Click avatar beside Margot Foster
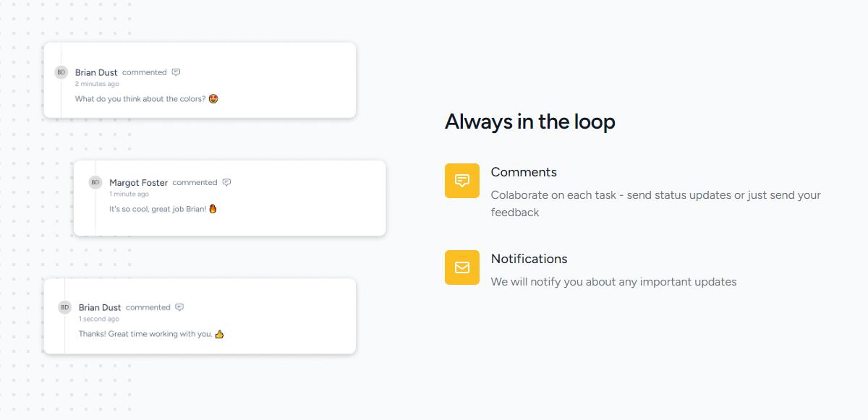868x420 pixels. 95,182
